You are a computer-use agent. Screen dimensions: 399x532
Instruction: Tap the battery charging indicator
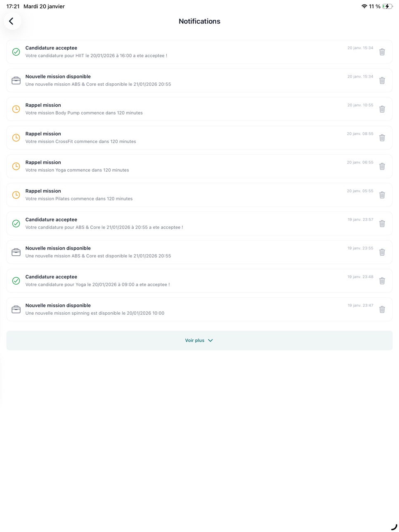pyautogui.click(x=387, y=6)
